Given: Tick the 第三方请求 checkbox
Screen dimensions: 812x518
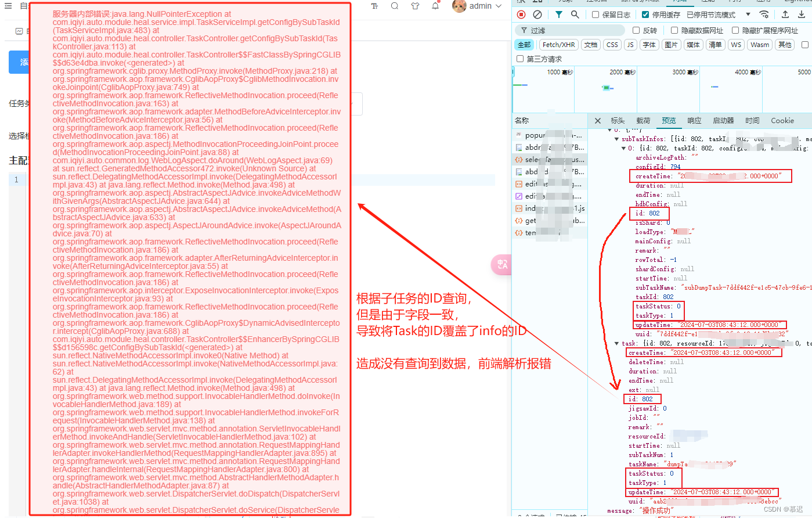Looking at the screenshot, I should (x=520, y=59).
